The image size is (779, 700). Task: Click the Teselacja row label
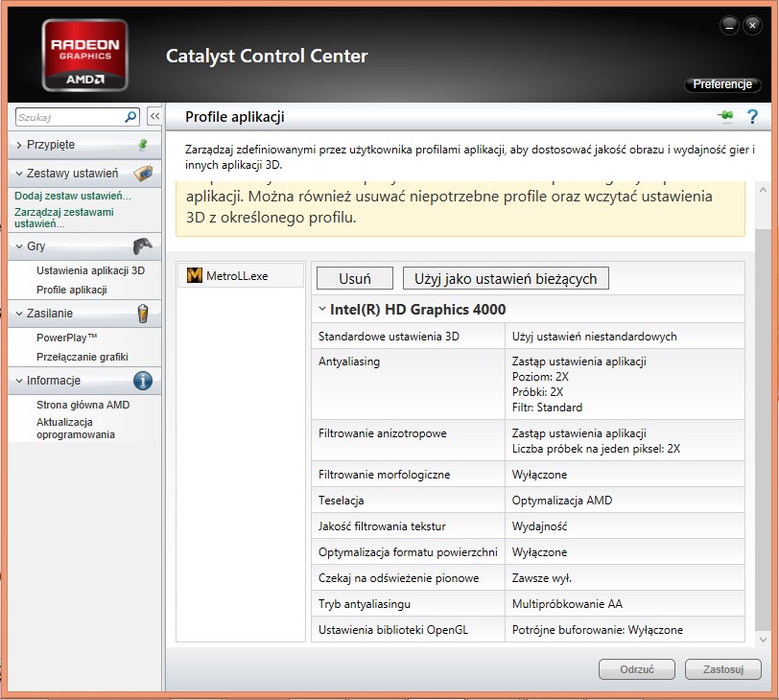342,501
